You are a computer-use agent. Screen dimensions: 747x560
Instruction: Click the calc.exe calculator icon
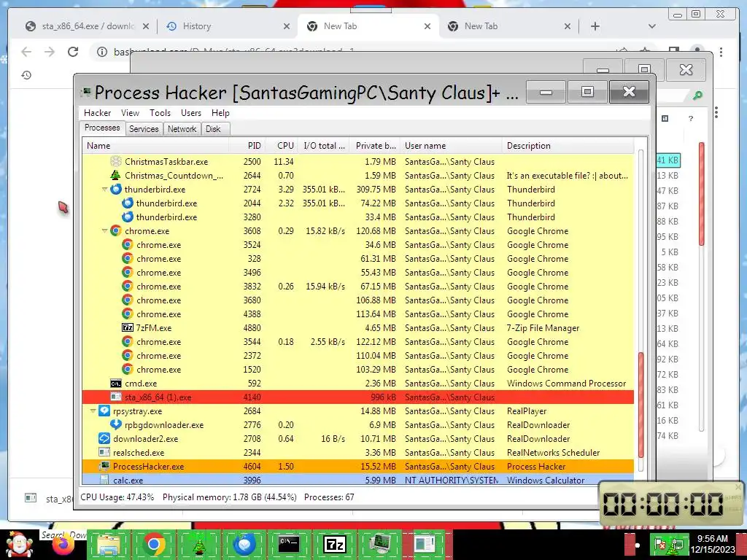pos(104,480)
